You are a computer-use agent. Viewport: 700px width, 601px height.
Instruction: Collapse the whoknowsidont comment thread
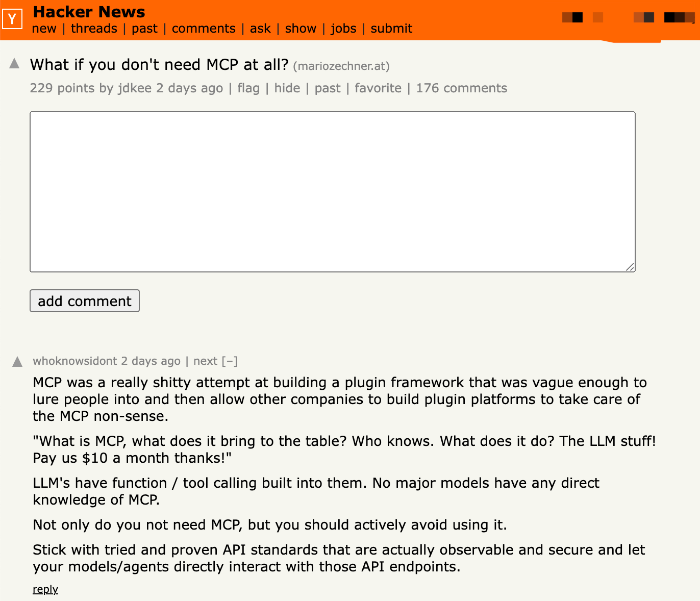click(x=230, y=361)
